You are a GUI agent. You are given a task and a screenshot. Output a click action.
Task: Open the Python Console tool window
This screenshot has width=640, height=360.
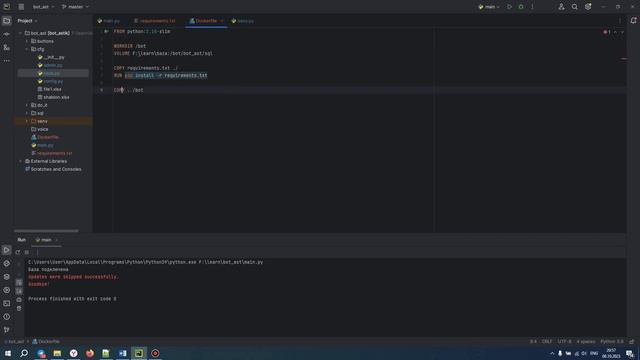(x=7, y=263)
